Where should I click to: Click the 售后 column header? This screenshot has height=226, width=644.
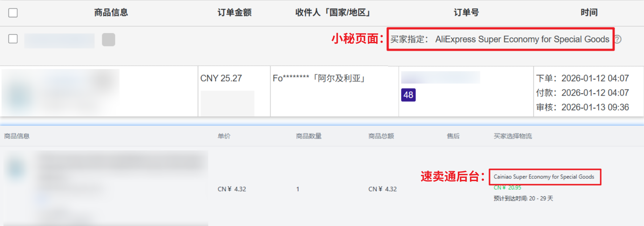click(x=453, y=136)
